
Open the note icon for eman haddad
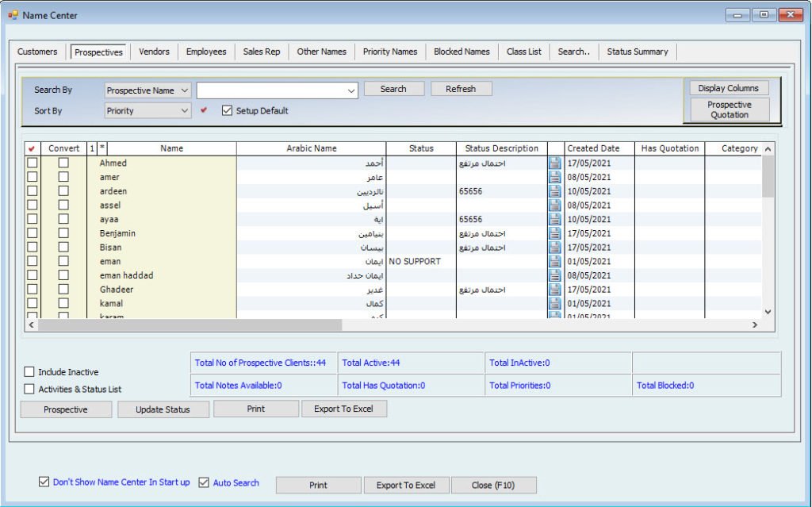coord(555,275)
